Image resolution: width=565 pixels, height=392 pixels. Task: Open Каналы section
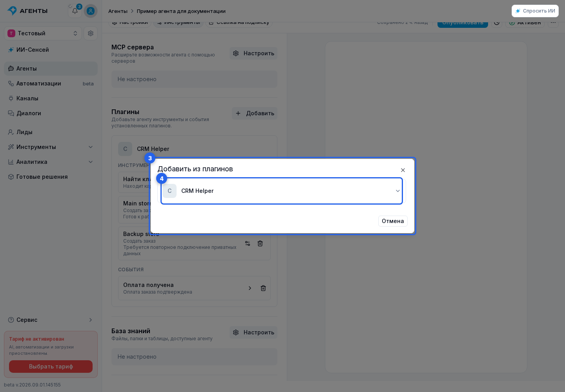click(x=51, y=98)
